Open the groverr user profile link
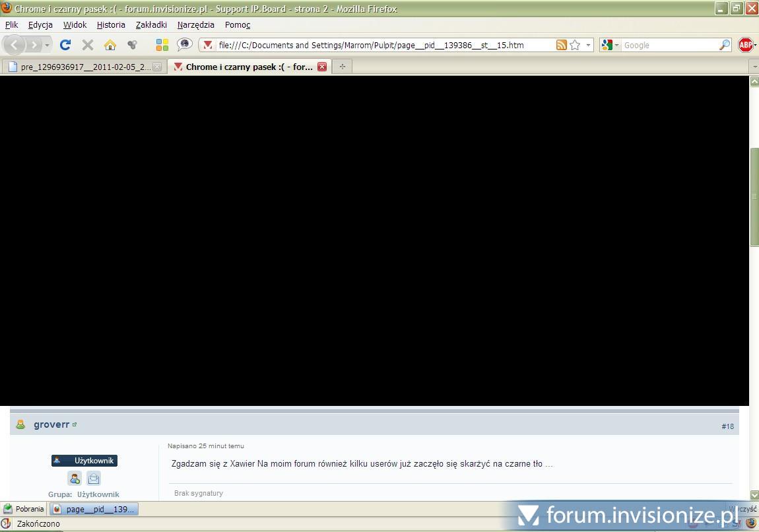 51,424
